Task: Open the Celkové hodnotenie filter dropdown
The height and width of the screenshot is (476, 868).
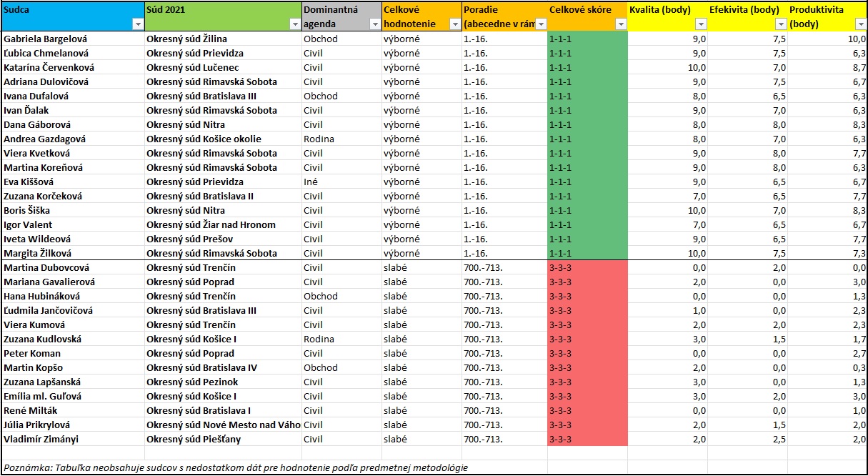Action: pos(454,24)
